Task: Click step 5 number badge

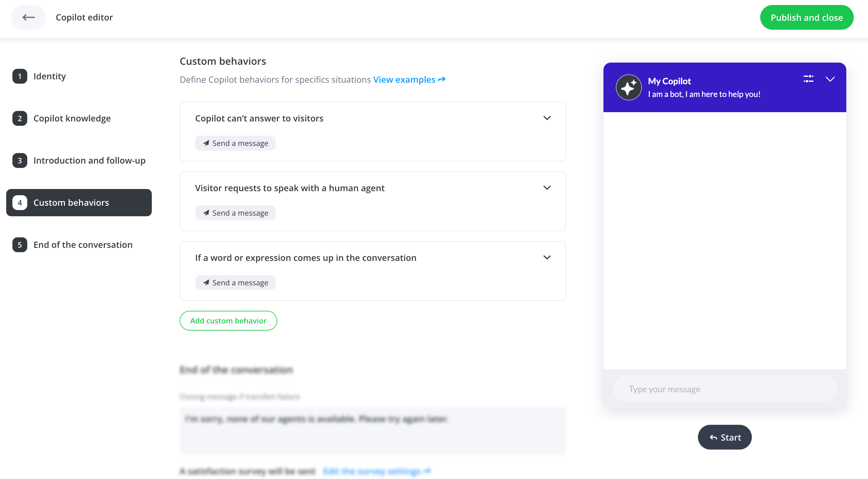Action: 20,245
